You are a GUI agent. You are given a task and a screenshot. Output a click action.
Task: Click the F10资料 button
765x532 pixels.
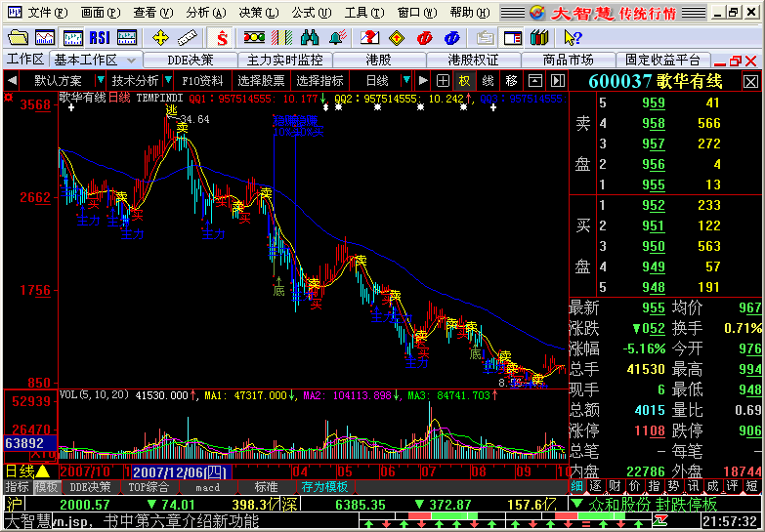click(x=202, y=80)
